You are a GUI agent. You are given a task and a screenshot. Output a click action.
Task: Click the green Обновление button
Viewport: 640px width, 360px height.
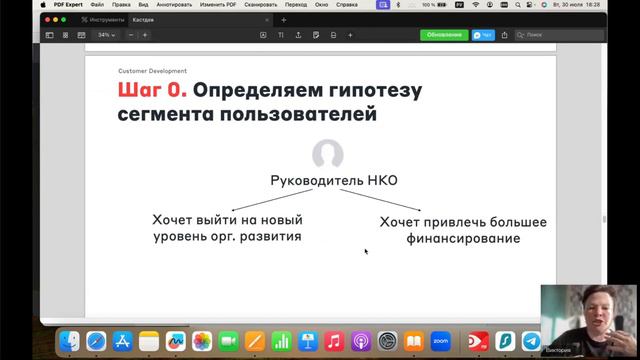[x=444, y=35]
